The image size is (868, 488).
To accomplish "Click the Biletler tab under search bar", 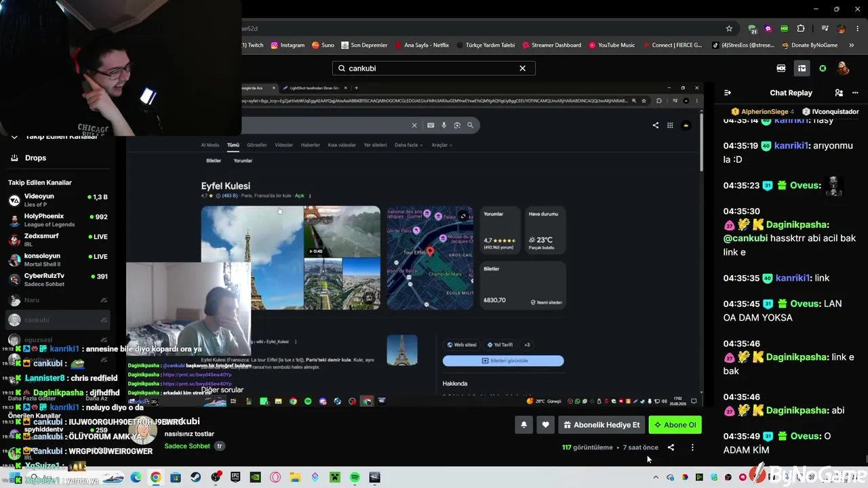I will pyautogui.click(x=214, y=161).
